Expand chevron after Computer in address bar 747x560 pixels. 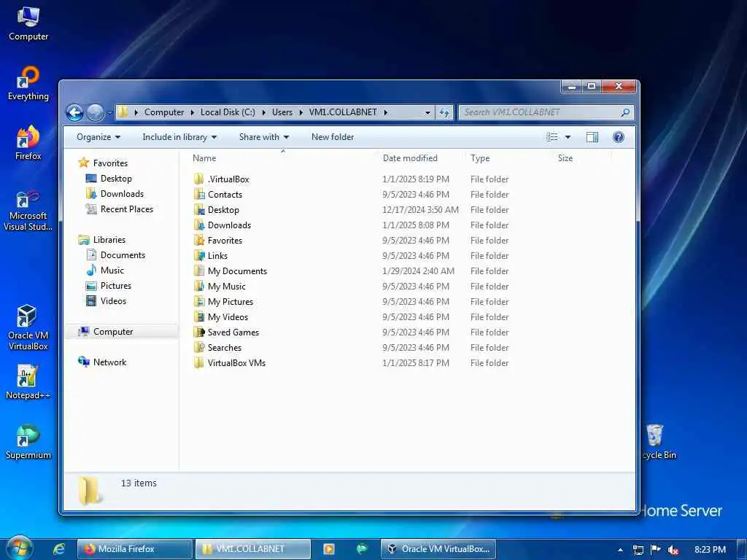coord(193,112)
